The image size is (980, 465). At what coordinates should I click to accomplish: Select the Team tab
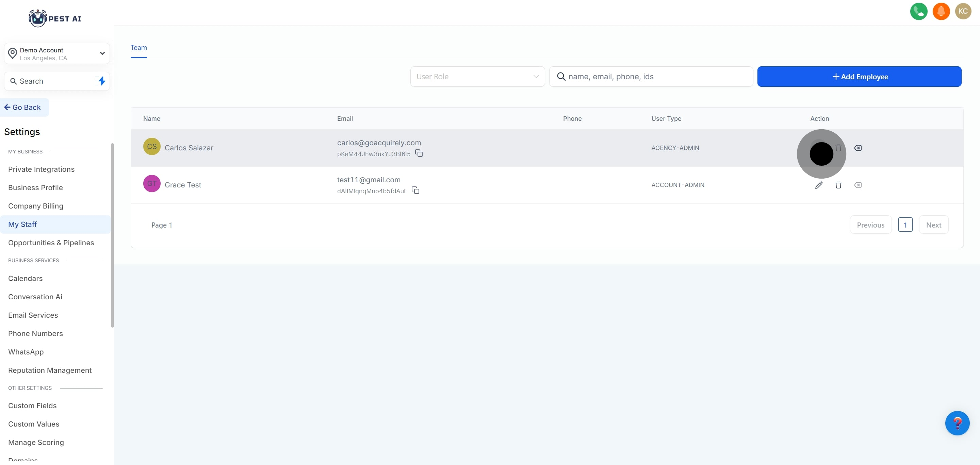(x=138, y=48)
